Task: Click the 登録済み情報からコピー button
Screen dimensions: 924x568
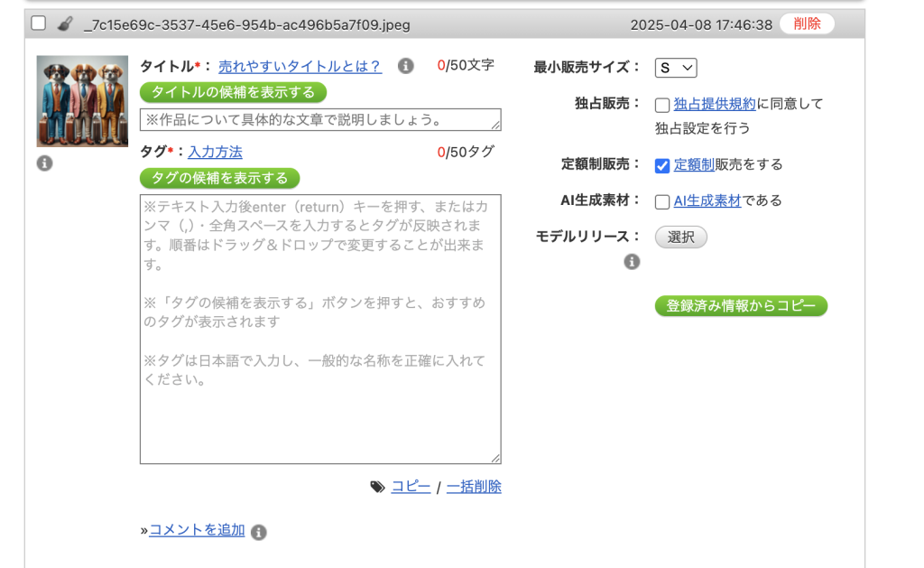Action: [741, 306]
